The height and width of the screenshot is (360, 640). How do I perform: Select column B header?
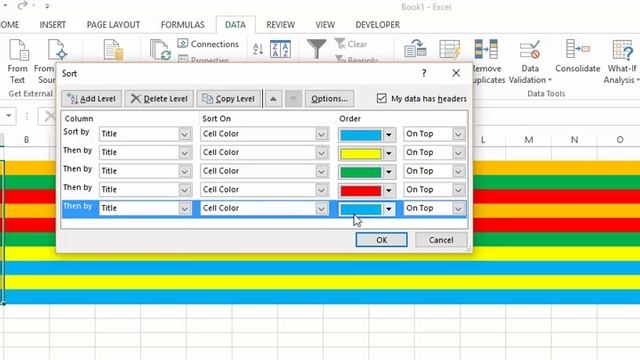26,140
